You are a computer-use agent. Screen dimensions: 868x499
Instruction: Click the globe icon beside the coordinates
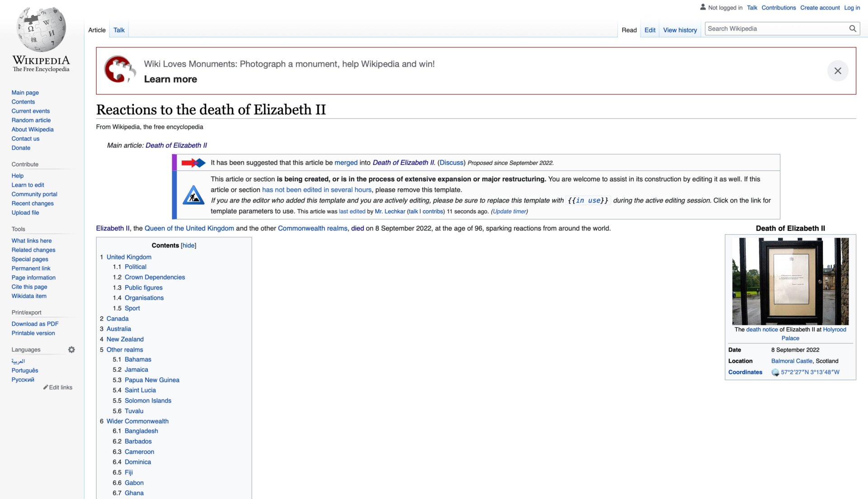click(x=774, y=372)
